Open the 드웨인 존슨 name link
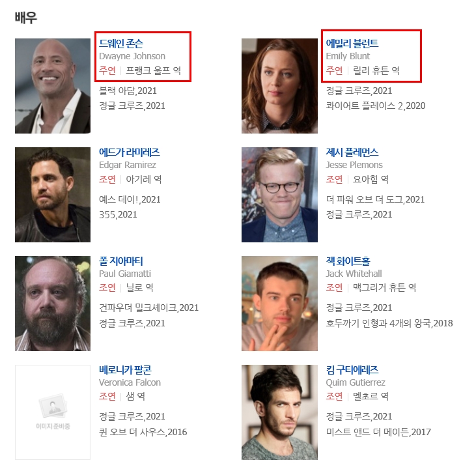The image size is (476, 471). (x=121, y=44)
